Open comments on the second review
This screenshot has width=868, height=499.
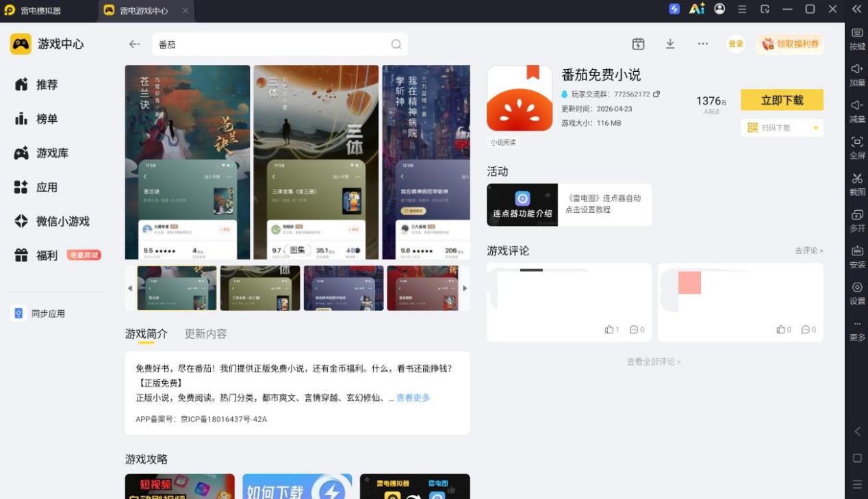click(808, 329)
